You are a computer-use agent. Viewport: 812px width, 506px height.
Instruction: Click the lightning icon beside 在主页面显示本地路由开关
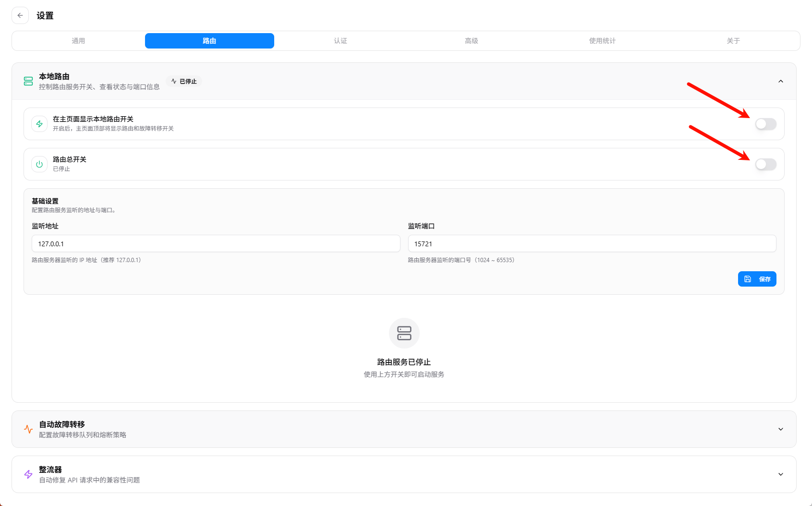pyautogui.click(x=39, y=124)
